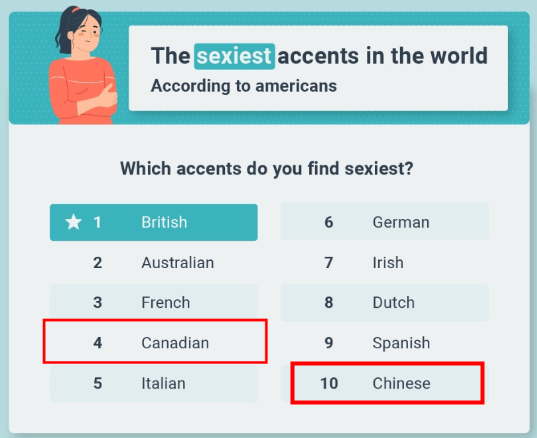The image size is (537, 438).
Task: Click the According to americans subtitle
Action: (x=244, y=86)
